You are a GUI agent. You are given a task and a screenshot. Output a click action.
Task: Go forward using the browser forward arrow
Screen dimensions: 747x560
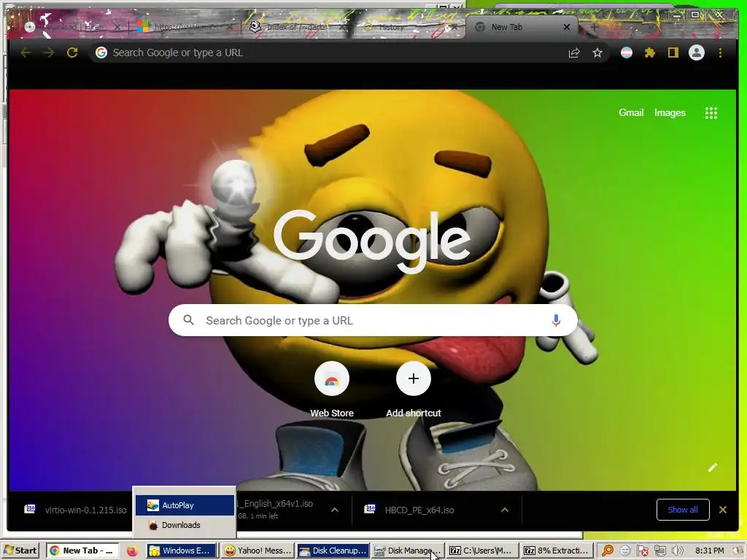[49, 52]
